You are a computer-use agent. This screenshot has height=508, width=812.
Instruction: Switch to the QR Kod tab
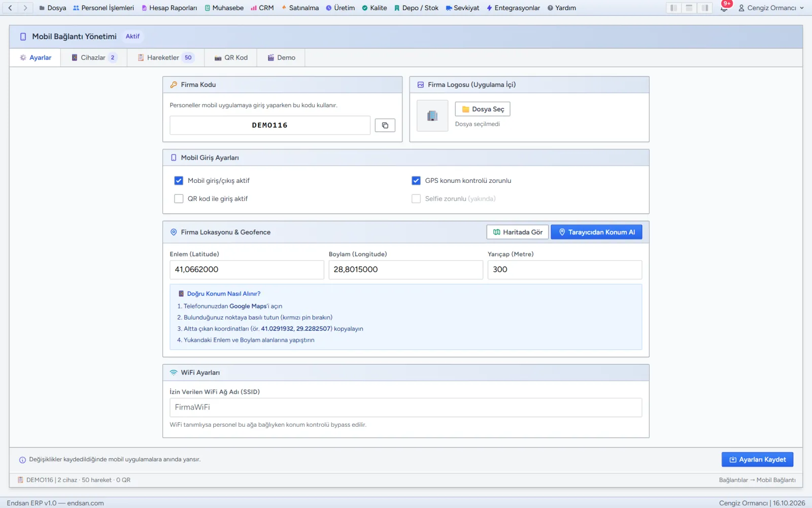pos(231,57)
